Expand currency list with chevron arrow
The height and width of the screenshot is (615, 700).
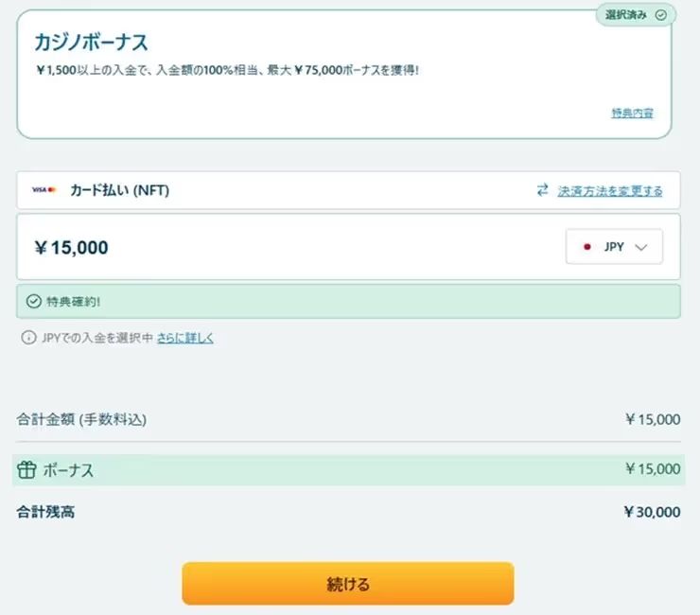(641, 247)
